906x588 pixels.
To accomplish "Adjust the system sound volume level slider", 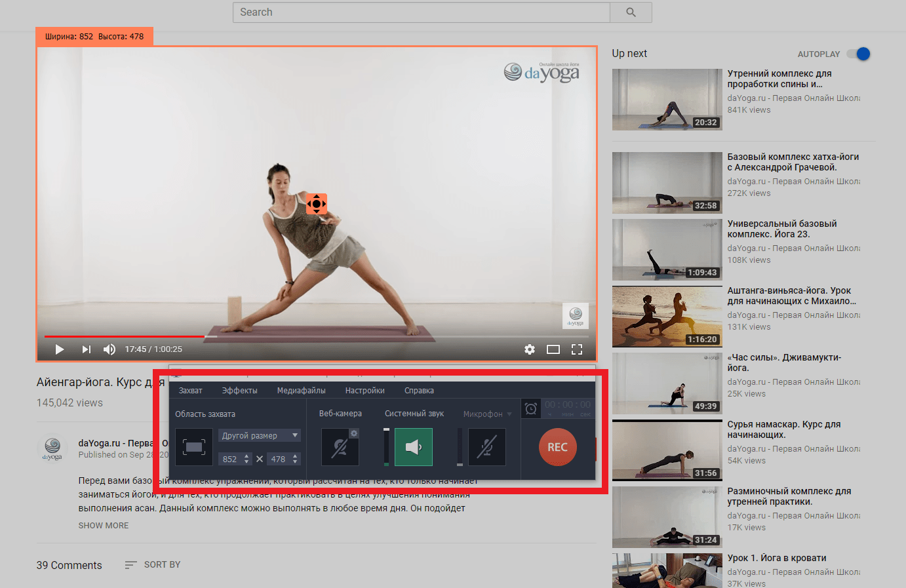I will click(386, 447).
